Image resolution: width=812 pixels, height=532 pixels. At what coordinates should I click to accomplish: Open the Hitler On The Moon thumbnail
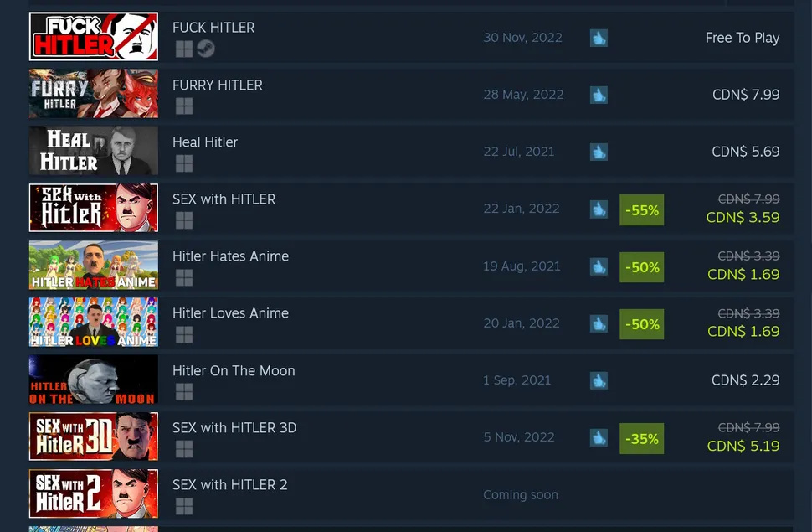[94, 380]
